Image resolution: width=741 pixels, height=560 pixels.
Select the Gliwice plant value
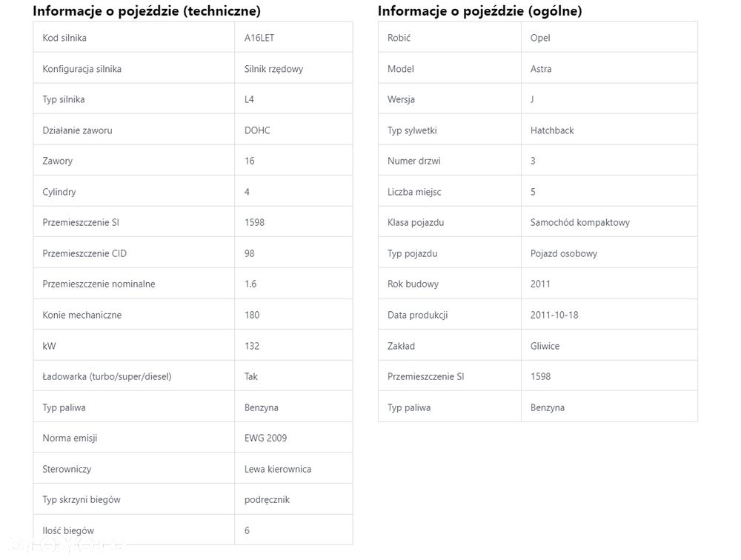(x=545, y=346)
